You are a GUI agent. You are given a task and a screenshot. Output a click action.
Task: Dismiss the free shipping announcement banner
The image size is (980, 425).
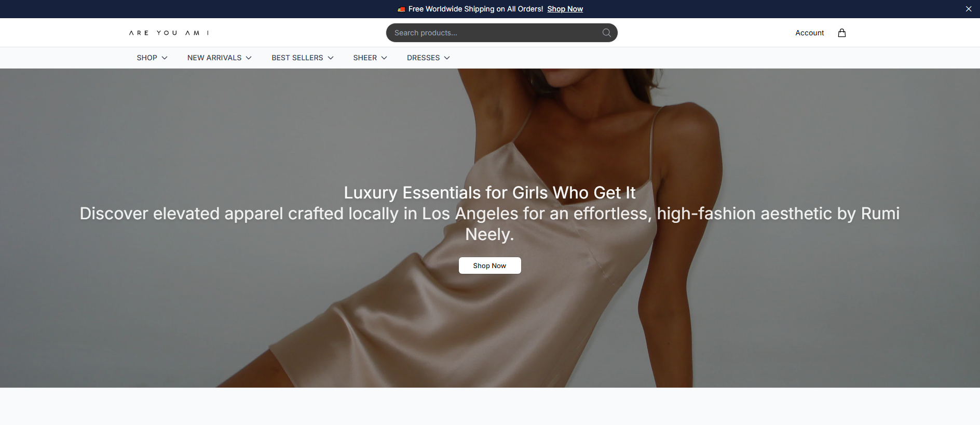[969, 9]
